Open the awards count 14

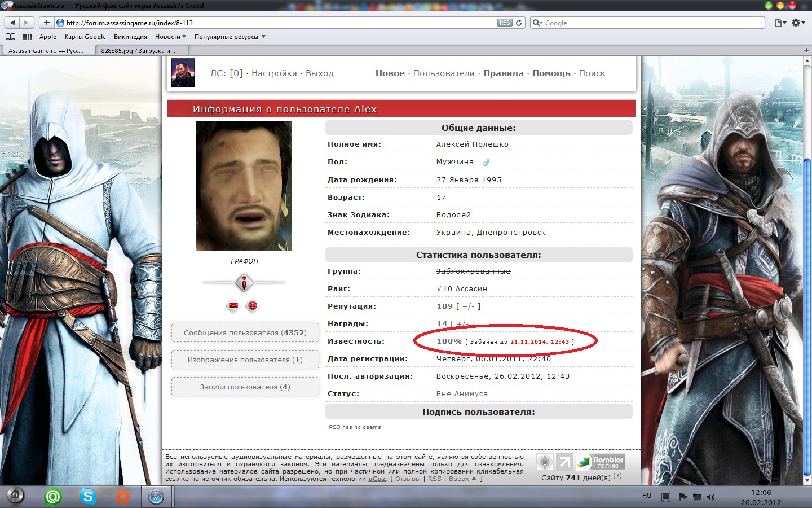point(442,323)
